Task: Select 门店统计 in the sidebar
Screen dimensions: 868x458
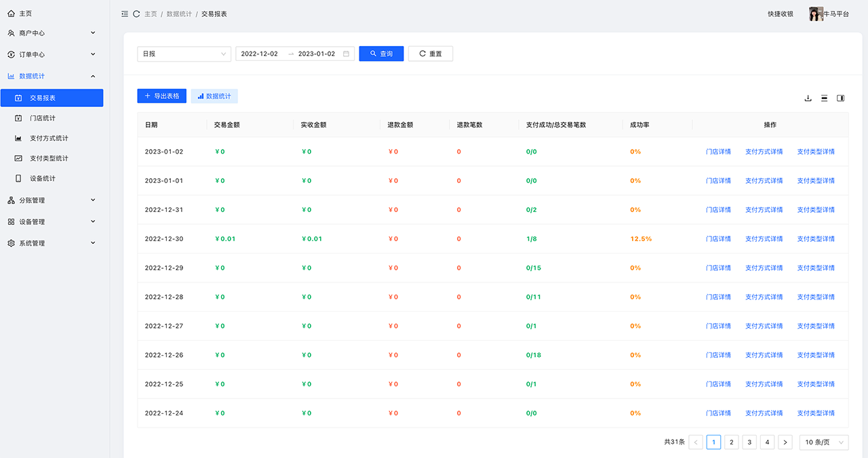Action: tap(43, 119)
